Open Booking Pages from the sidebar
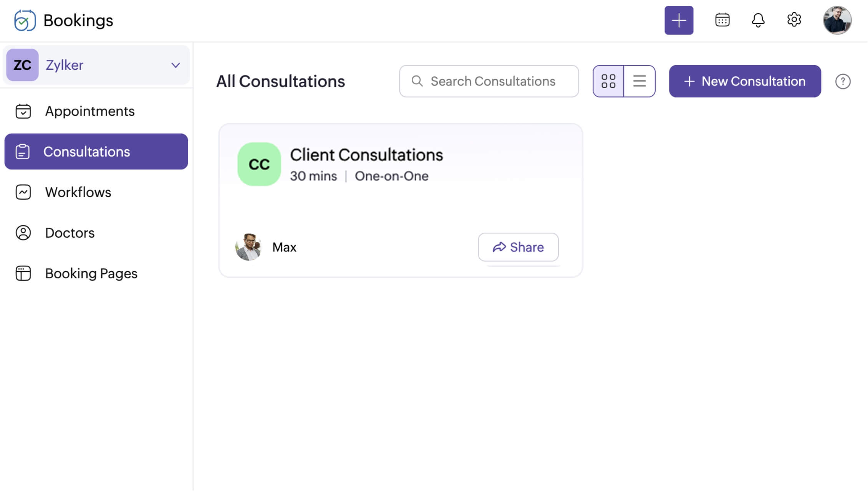This screenshot has height=491, width=868. pos(91,273)
